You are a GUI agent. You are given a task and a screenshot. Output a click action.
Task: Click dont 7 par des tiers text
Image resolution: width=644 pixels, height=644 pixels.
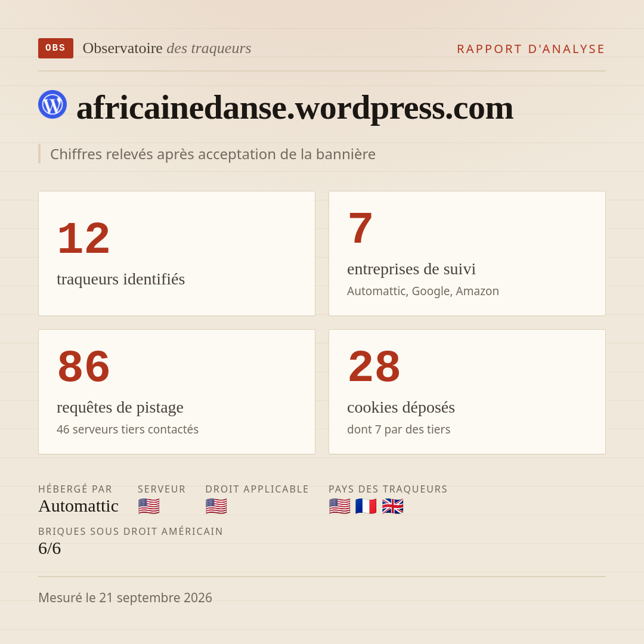[399, 429]
